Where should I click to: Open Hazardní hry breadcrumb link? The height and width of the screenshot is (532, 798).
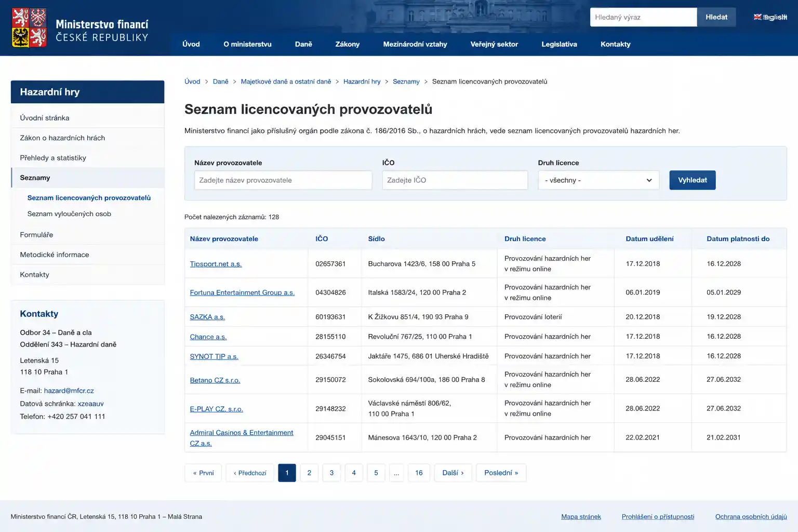[362, 82]
